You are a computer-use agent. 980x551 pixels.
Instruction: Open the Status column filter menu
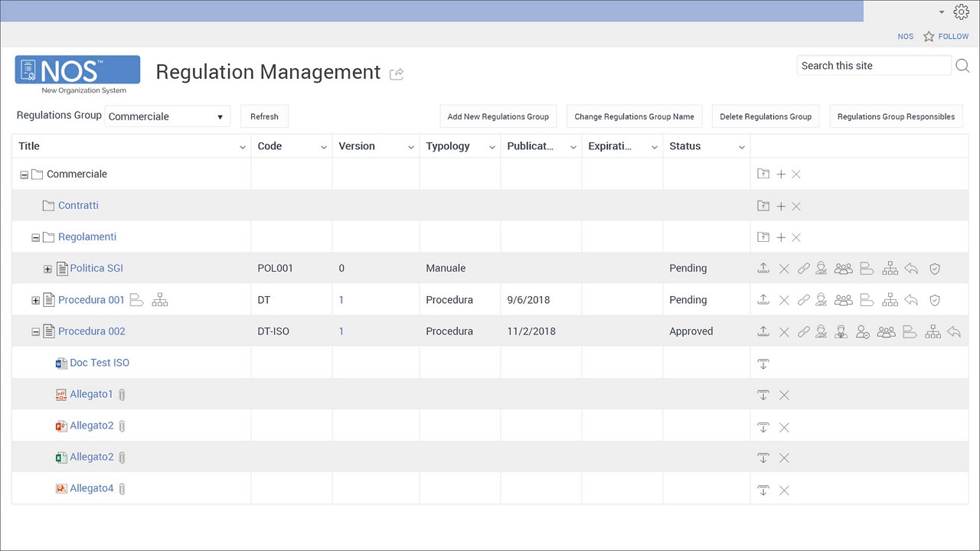click(741, 147)
